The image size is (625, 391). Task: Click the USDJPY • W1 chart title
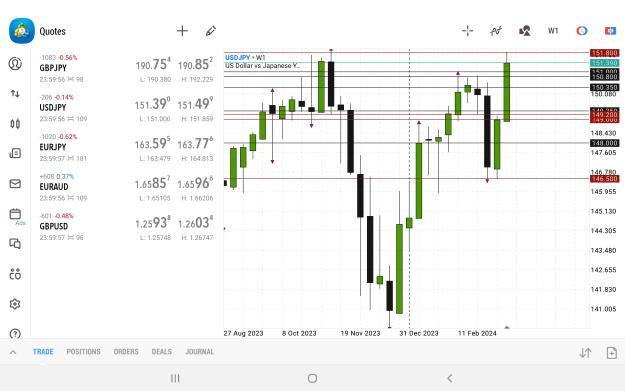coord(245,57)
